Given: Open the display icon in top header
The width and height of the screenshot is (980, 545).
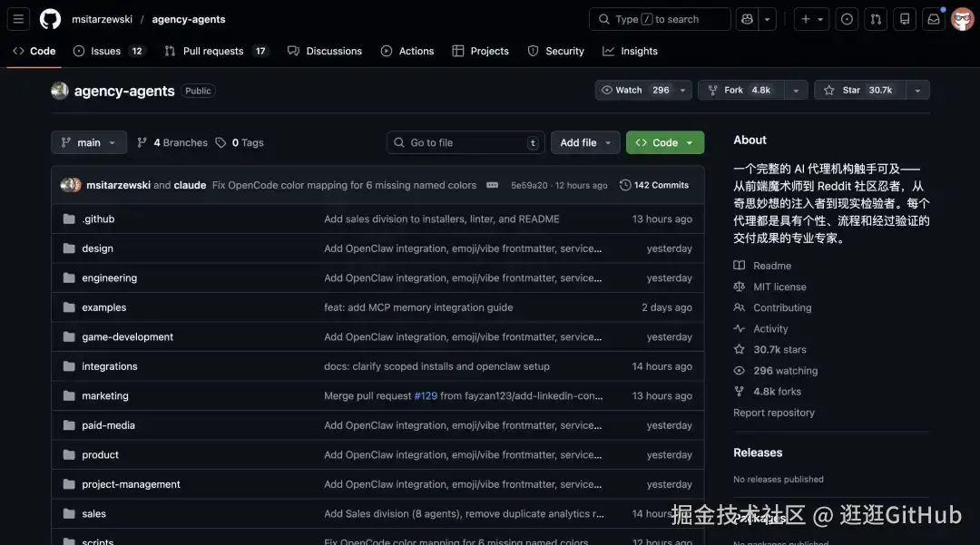Looking at the screenshot, I should click(905, 19).
